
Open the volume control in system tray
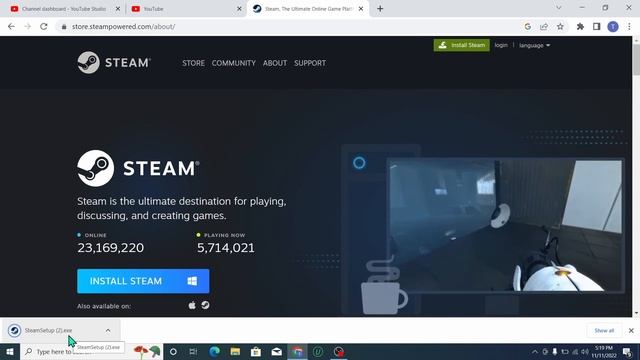[584, 351]
